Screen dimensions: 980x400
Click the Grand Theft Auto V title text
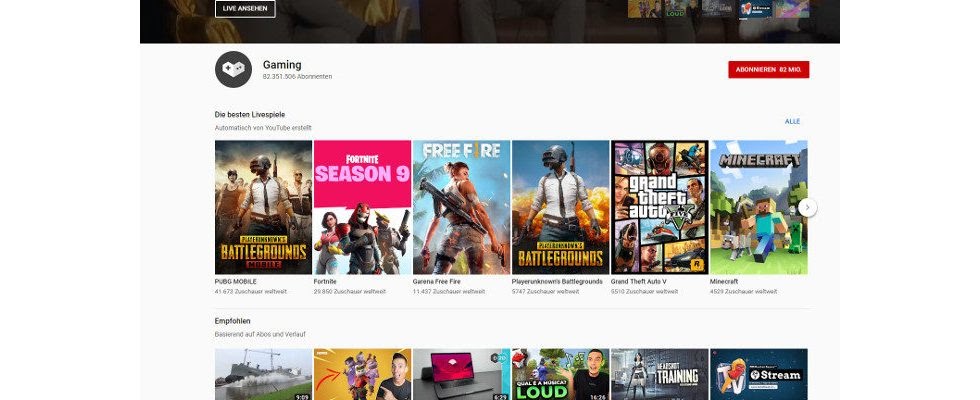click(x=639, y=282)
